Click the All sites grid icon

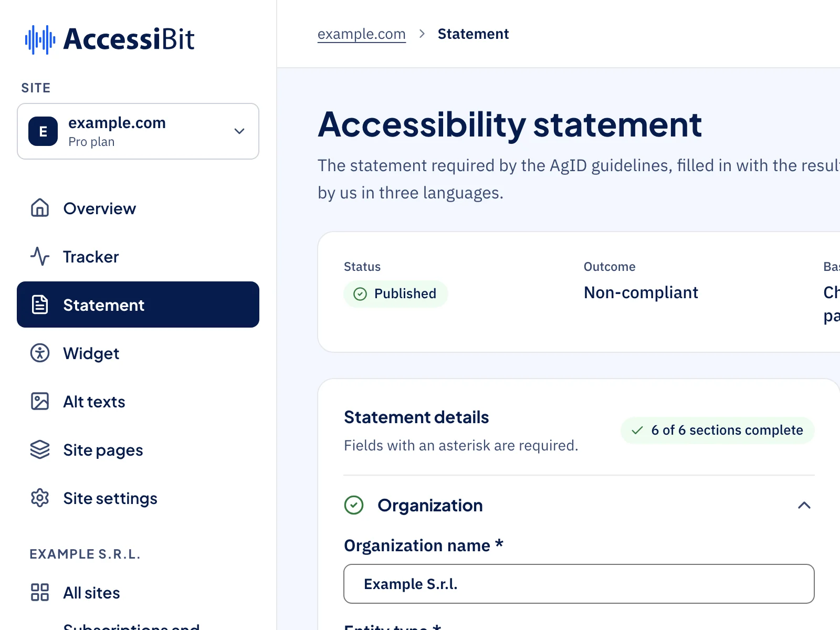click(40, 592)
